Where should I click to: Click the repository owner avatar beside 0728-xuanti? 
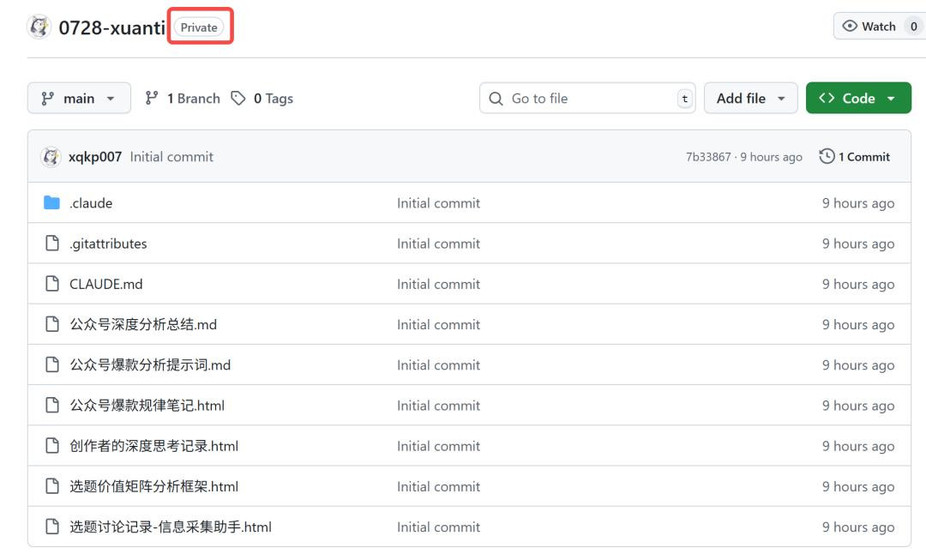pyautogui.click(x=39, y=27)
